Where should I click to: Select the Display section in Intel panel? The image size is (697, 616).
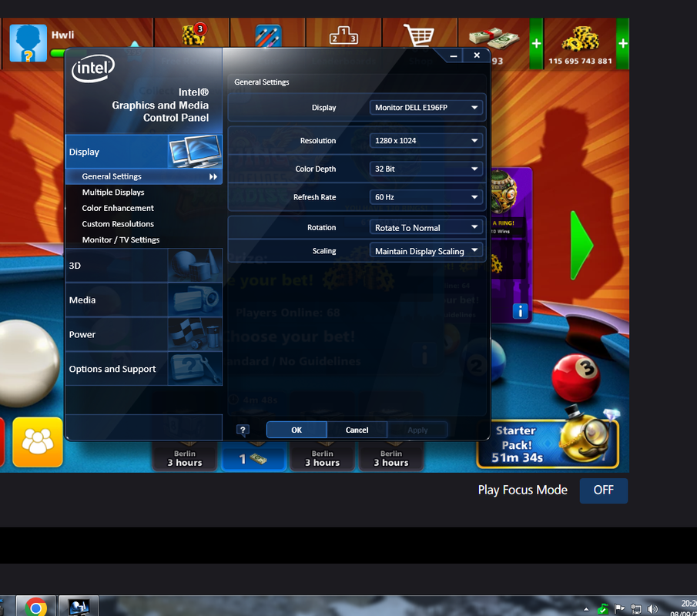[x=143, y=152]
